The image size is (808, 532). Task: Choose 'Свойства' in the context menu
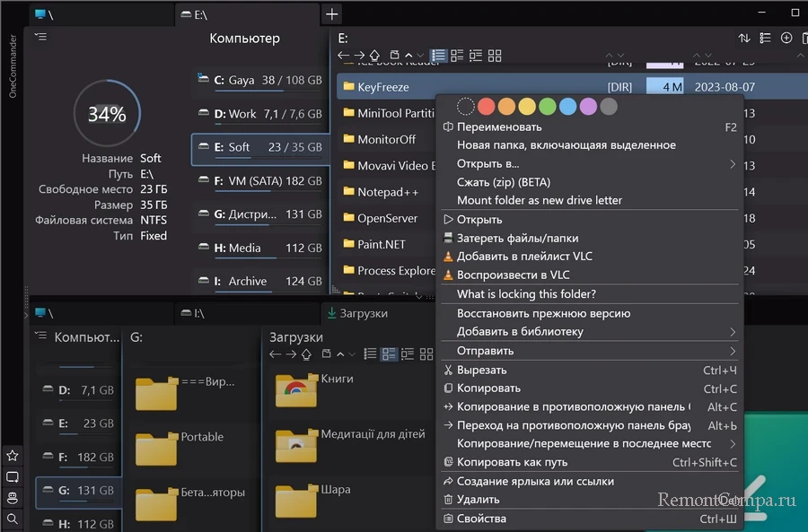click(x=481, y=519)
